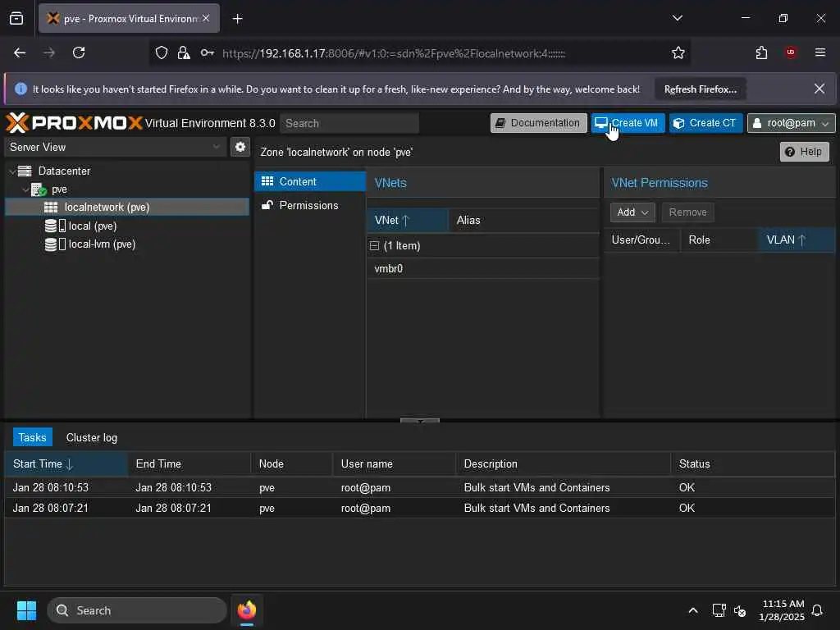
Task: Click the saved password key icon
Action: (207, 52)
